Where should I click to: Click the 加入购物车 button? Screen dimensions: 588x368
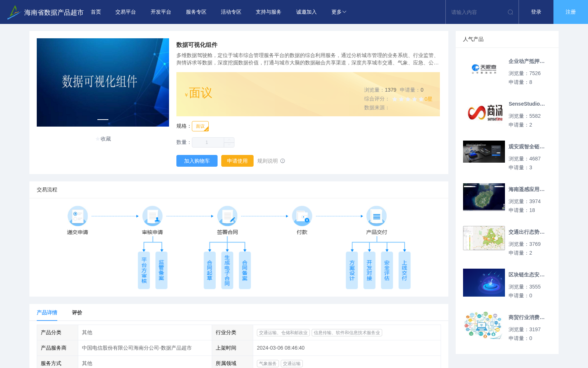tap(197, 161)
